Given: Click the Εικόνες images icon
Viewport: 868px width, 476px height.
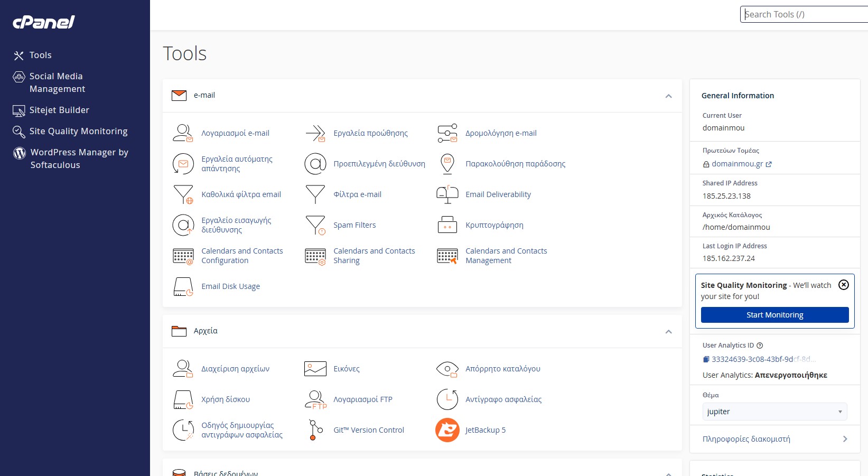Looking at the screenshot, I should pos(315,369).
